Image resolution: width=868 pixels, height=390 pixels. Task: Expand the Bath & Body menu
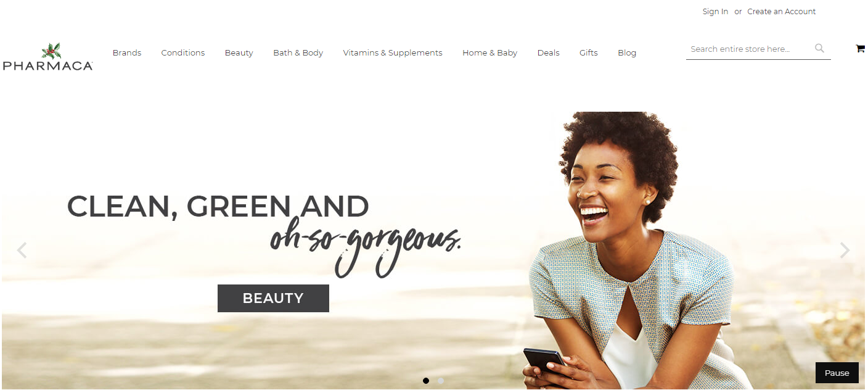coord(298,53)
